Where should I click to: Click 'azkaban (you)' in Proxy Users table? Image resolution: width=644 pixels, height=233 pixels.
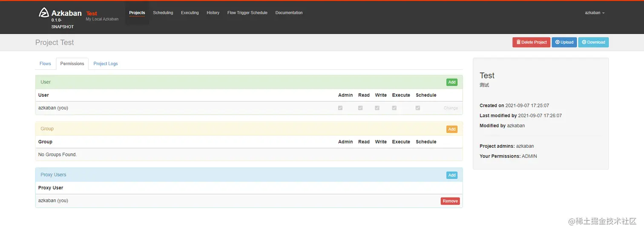pos(53,201)
